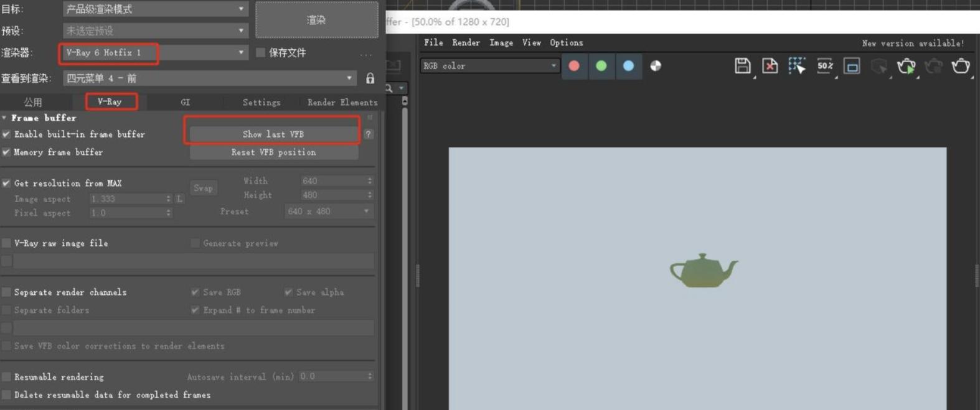Toggle the alpha channel circle icon

pos(656,66)
